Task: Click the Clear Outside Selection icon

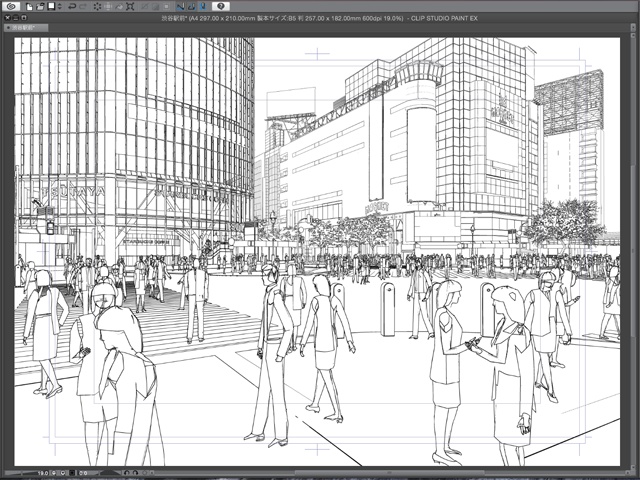Action: pos(108,6)
